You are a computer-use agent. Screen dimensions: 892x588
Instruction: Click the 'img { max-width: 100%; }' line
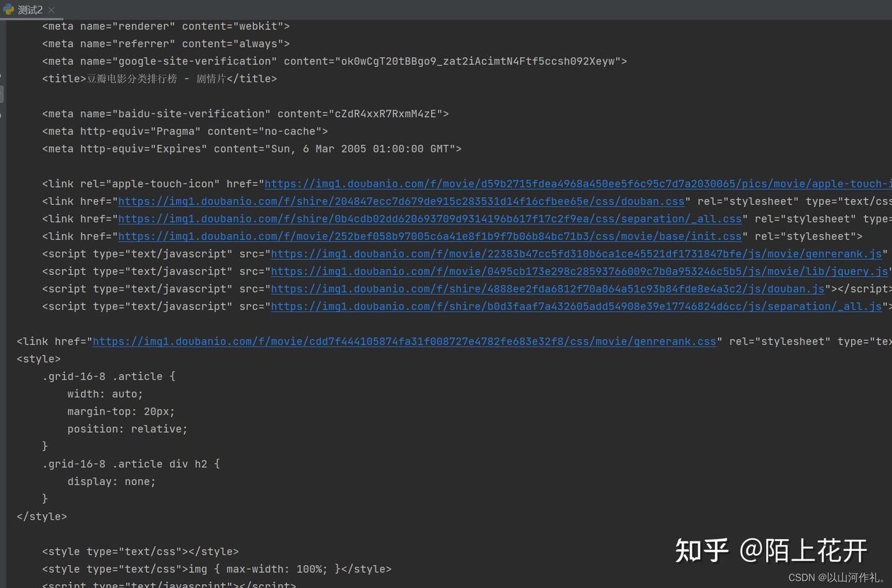217,569
